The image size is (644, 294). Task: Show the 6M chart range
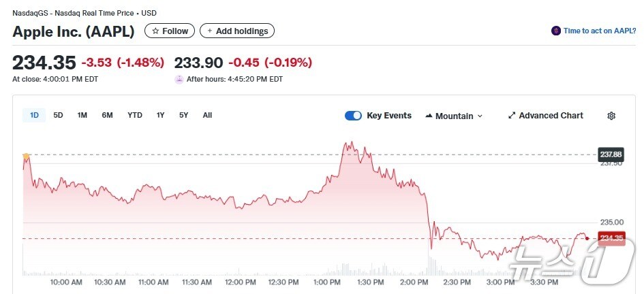pos(107,116)
